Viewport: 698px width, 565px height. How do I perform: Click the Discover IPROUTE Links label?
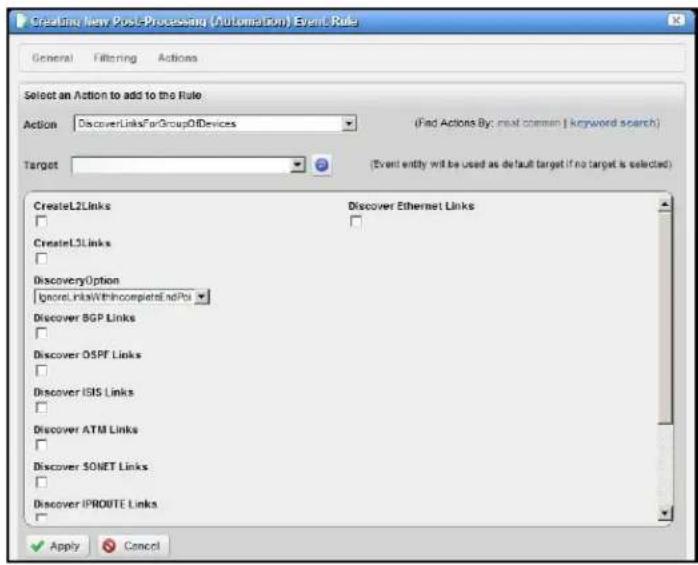(x=95, y=504)
